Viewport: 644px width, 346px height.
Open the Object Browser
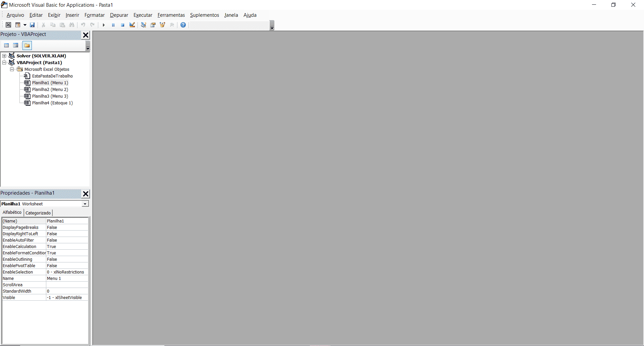pyautogui.click(x=162, y=25)
